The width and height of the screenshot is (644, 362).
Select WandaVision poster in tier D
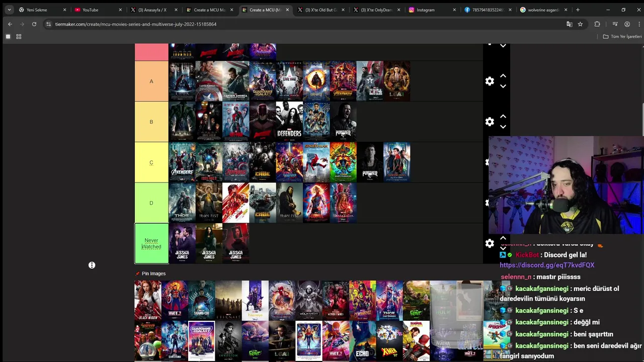coord(343,203)
